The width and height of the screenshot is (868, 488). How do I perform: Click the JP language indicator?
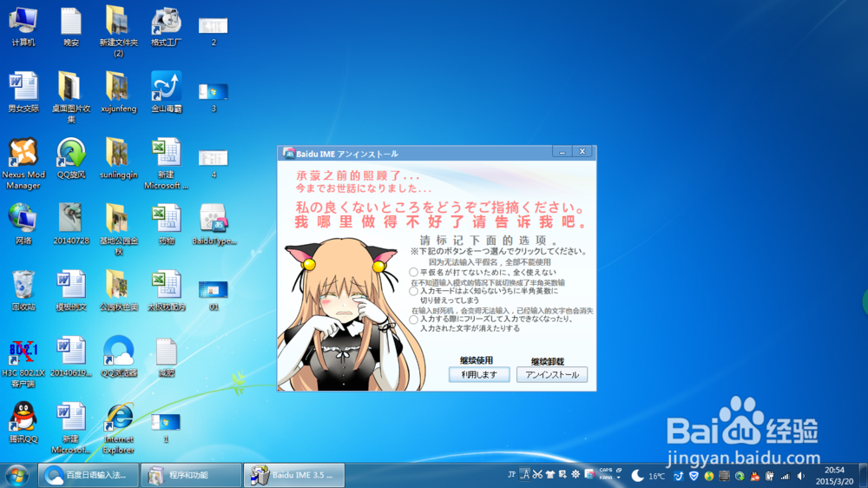click(511, 475)
